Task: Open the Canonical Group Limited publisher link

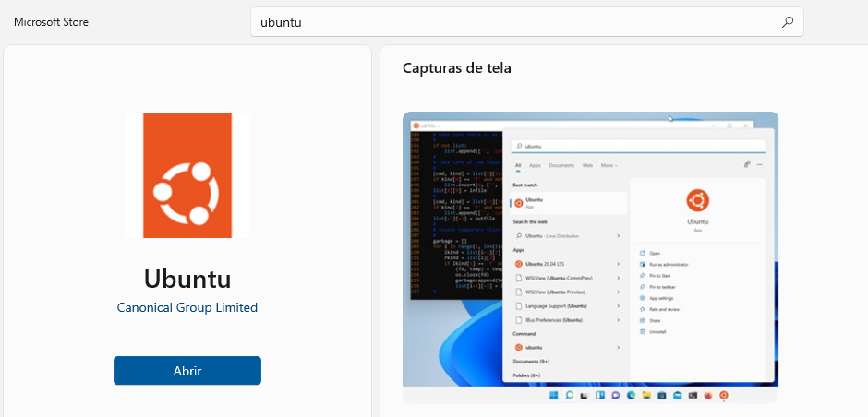Action: tap(187, 307)
